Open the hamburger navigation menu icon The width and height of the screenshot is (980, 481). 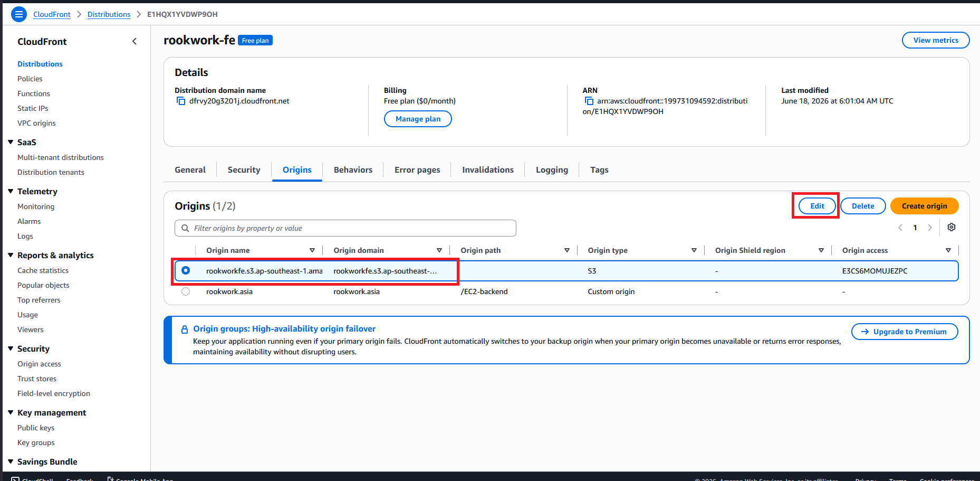(19, 14)
